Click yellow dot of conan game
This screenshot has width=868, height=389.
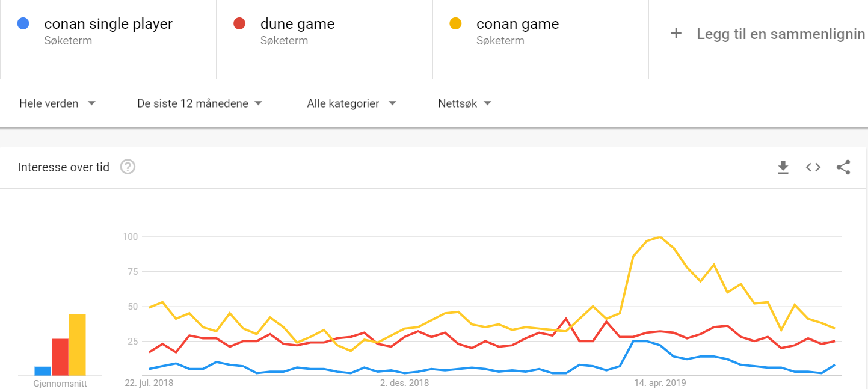455,24
